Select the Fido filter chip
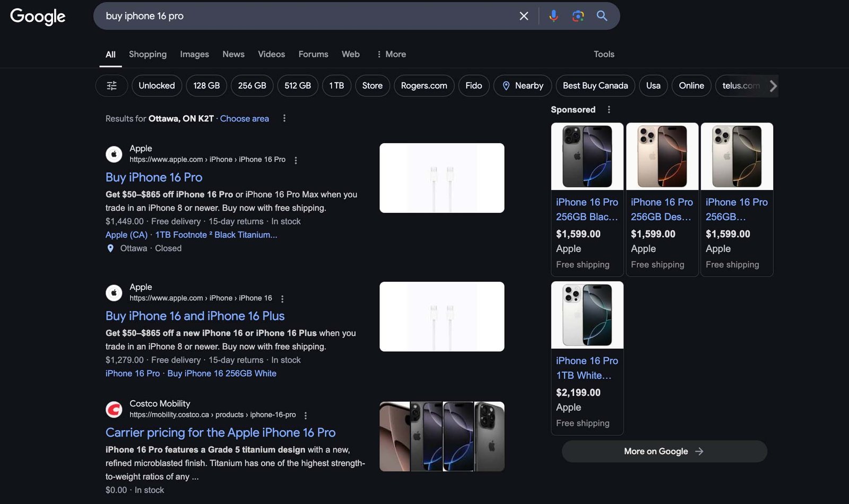Image resolution: width=849 pixels, height=504 pixels. [474, 85]
